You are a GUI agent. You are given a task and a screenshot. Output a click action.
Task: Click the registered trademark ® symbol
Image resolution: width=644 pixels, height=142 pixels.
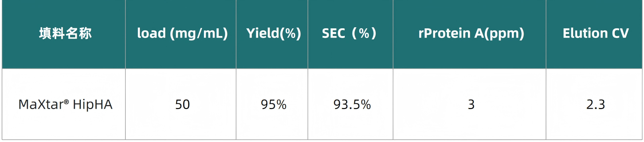(66, 102)
